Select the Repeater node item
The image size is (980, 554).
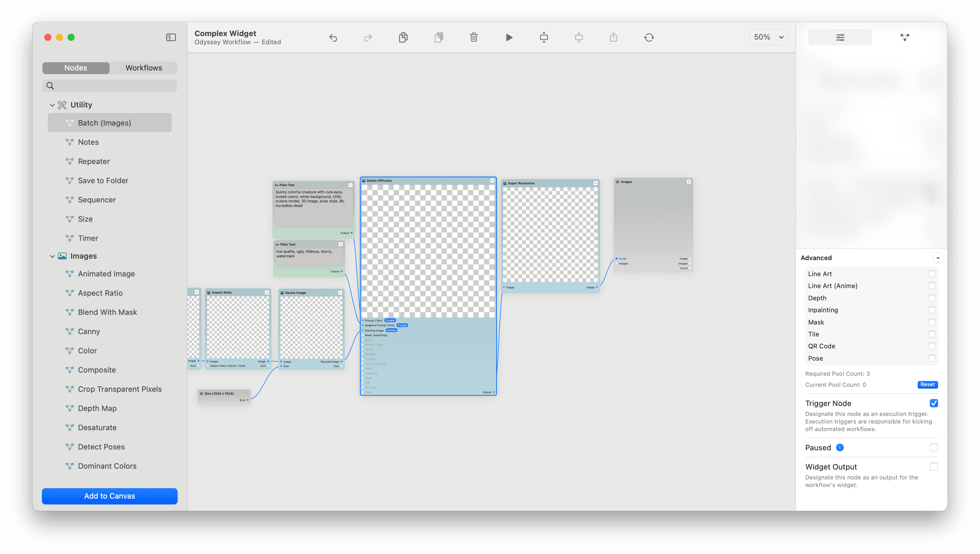(109, 161)
